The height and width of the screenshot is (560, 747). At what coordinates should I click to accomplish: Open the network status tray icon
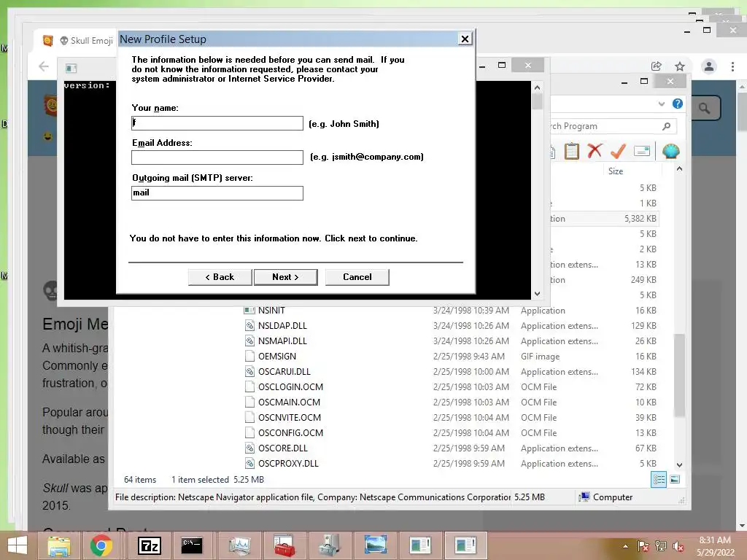click(661, 546)
